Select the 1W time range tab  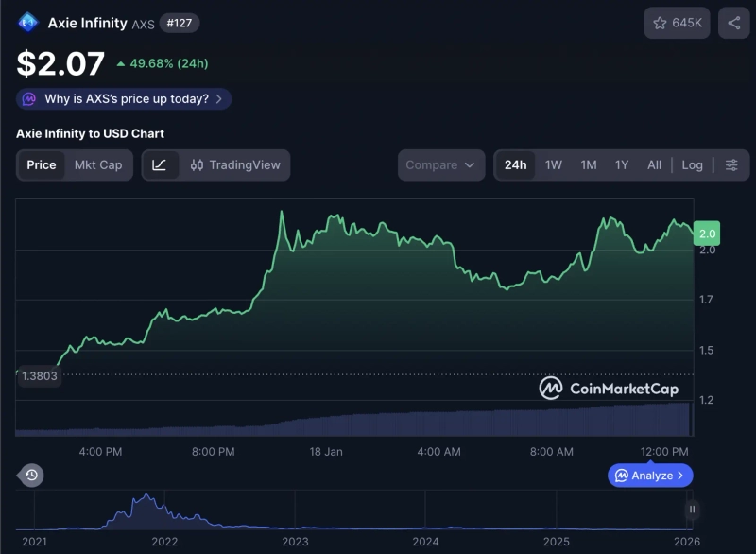pyautogui.click(x=554, y=164)
